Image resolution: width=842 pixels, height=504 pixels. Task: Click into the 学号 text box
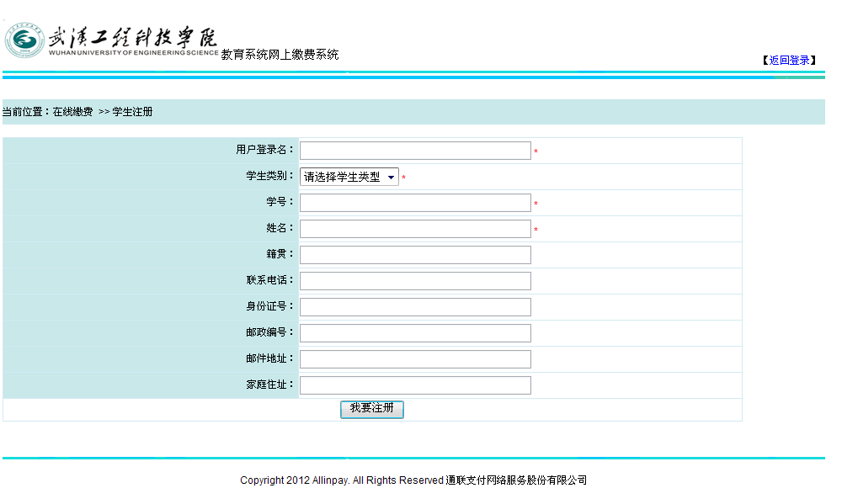(415, 203)
